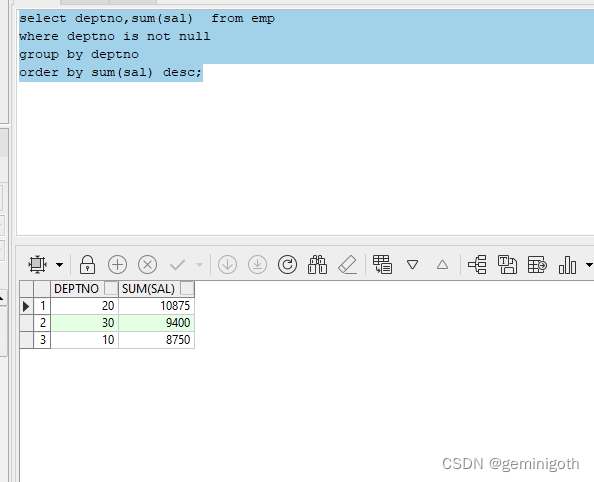
Task: Click the DEPTNO cell with value 30
Action: 84,323
